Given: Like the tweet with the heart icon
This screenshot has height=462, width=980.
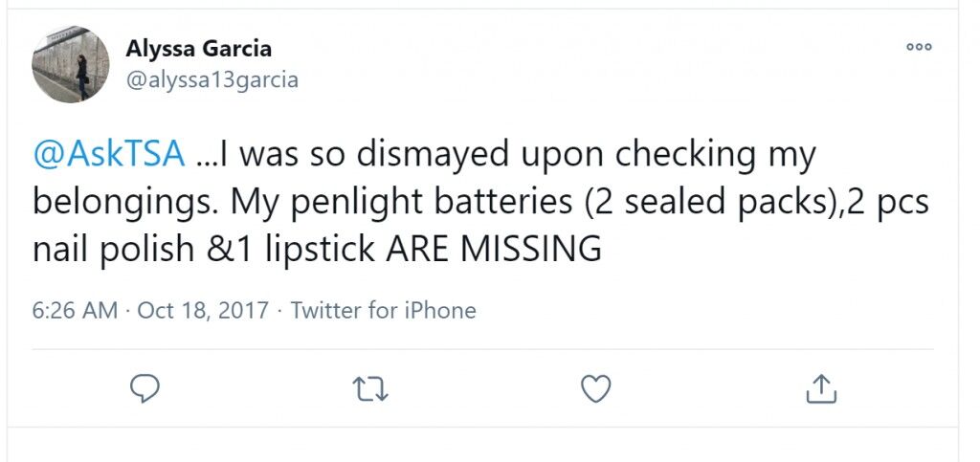Looking at the screenshot, I should pos(595,389).
